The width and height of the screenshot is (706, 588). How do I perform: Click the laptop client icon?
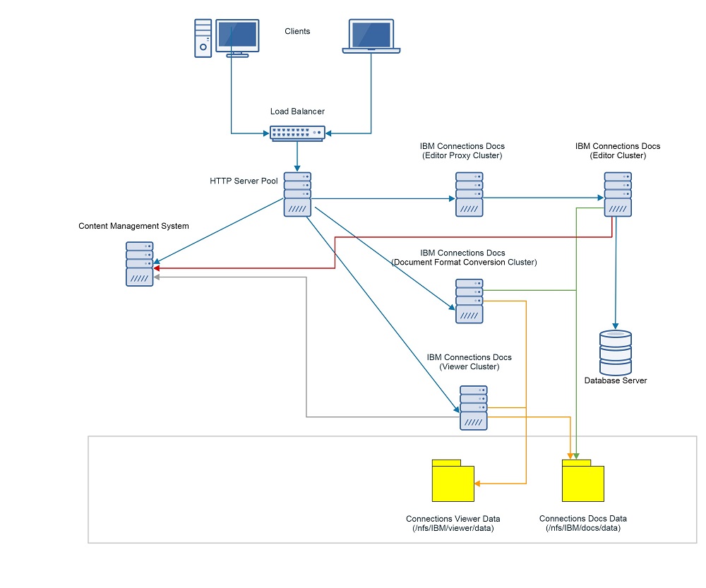[371, 34]
